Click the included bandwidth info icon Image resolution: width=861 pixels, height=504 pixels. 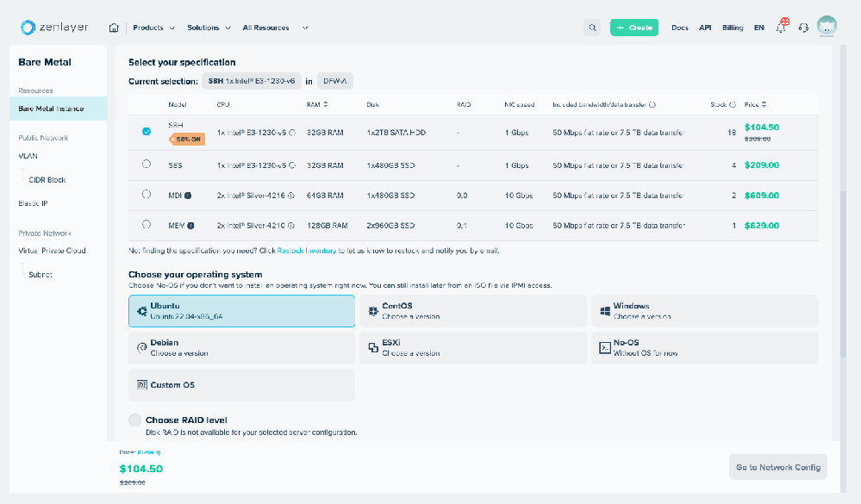(x=652, y=104)
